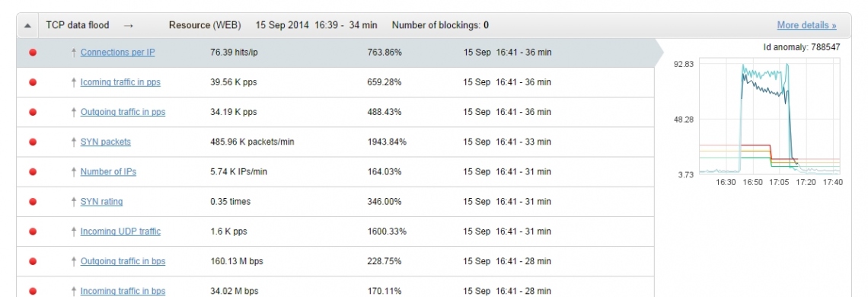The height and width of the screenshot is (297, 868).
Task: Collapse the TCP data flood anomaly panel
Action: 28,25
